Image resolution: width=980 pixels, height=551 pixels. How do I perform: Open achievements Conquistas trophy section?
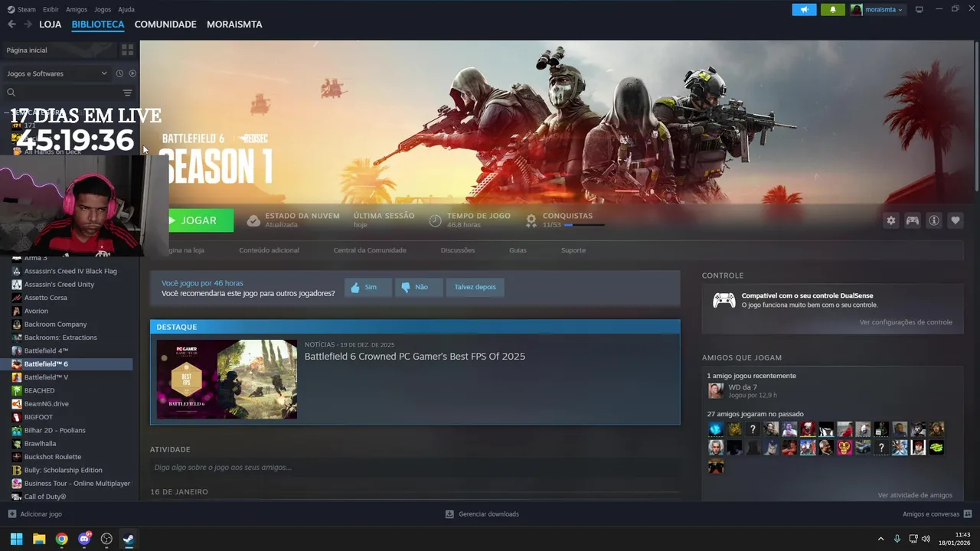pos(567,220)
